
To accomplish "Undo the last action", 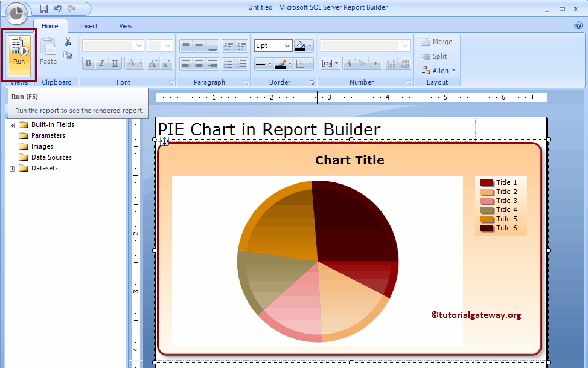I will pos(58,8).
